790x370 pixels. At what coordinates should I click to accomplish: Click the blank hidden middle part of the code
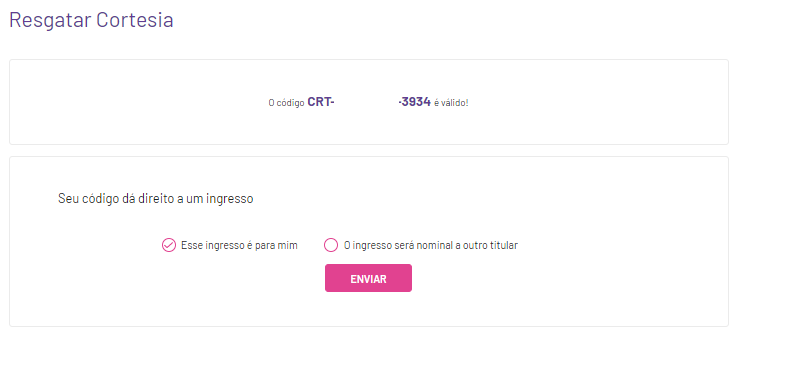366,102
